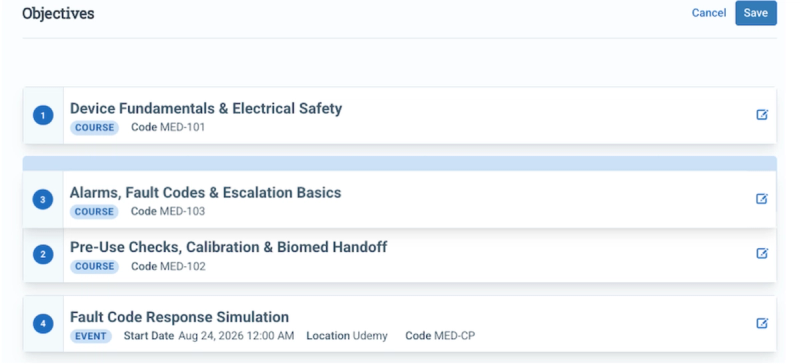Click the EVENT badge on simulation row
This screenshot has height=364, width=800.
(x=91, y=336)
